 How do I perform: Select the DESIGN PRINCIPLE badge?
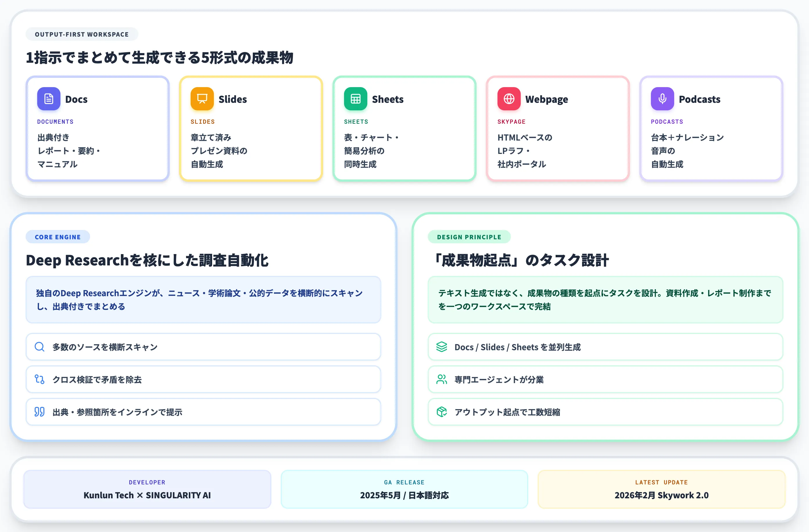[x=469, y=237]
